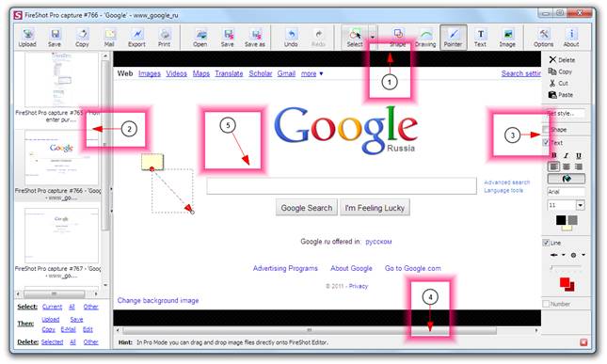Click the Upload link beside Then
Viewport: 607px width, 364px height.
click(x=50, y=319)
